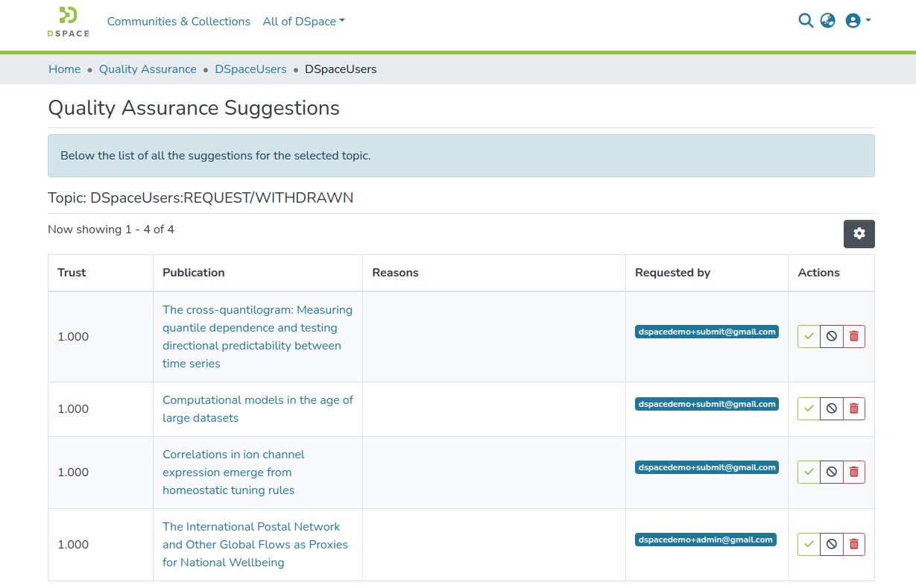This screenshot has width=916, height=588.
Task: Open Communities & Collections menu item
Action: click(x=179, y=22)
